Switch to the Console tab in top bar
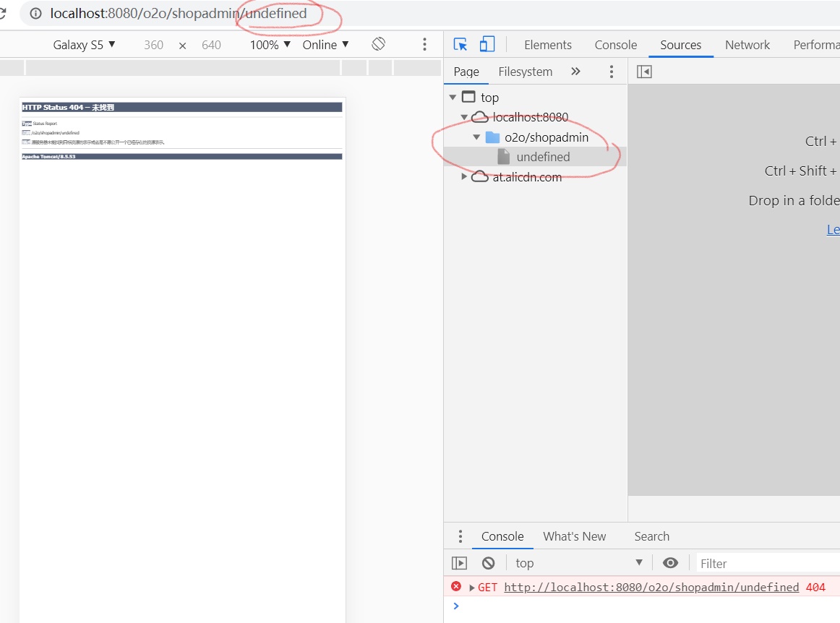 615,45
